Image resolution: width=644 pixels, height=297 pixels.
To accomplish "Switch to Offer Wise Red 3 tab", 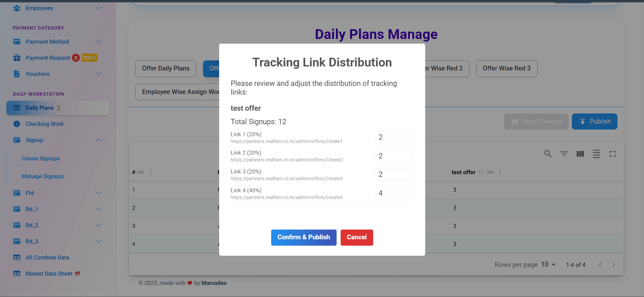I will pos(507,68).
